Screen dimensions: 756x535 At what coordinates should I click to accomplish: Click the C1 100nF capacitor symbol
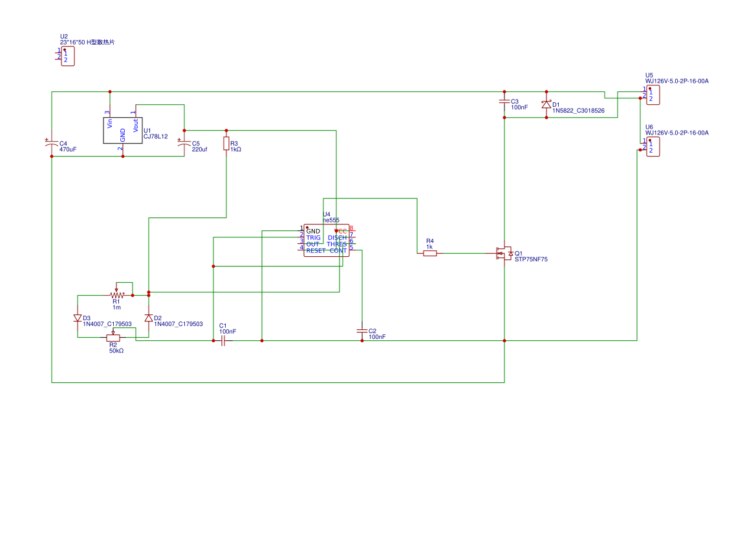[222, 340]
